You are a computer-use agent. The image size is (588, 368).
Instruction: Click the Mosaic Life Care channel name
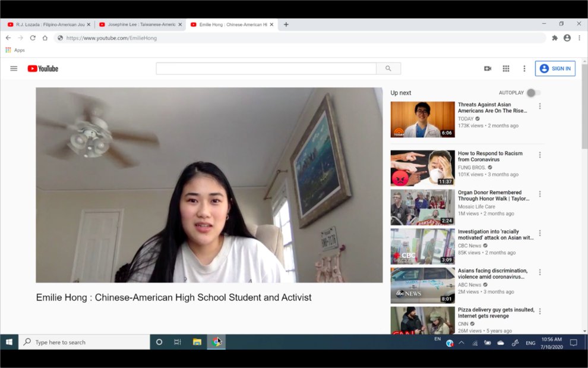coord(476,206)
